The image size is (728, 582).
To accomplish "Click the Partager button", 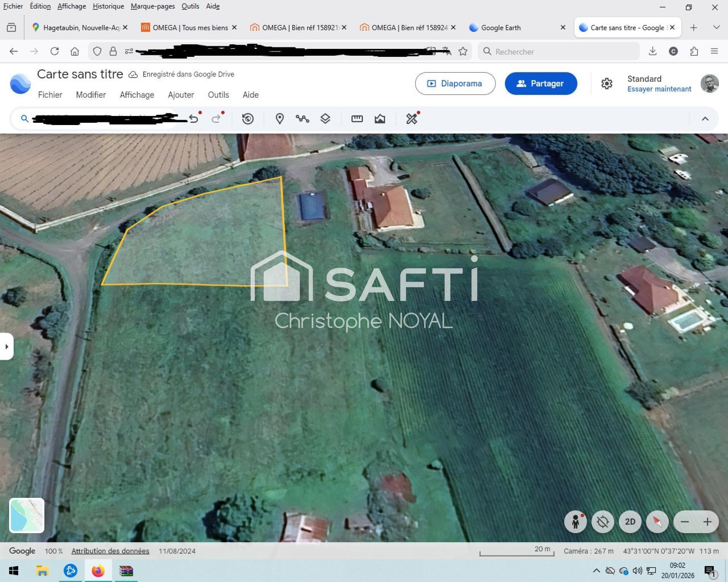I will [541, 83].
